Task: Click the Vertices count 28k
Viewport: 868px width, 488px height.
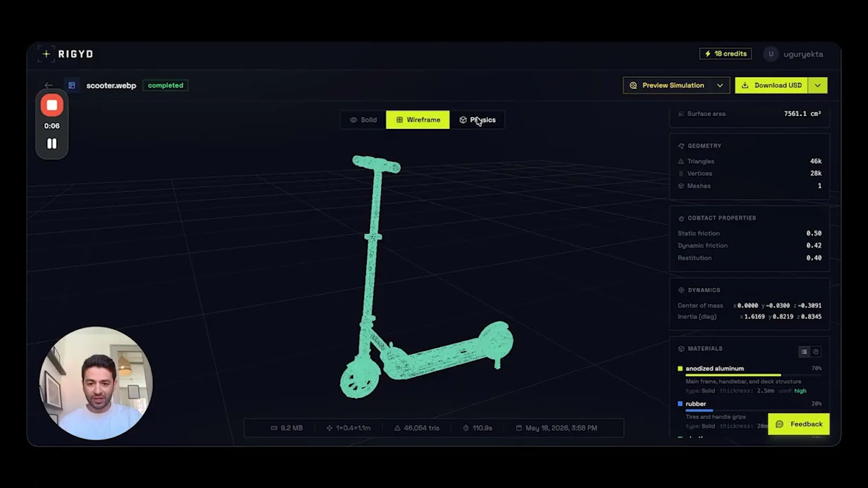Action: click(x=816, y=174)
